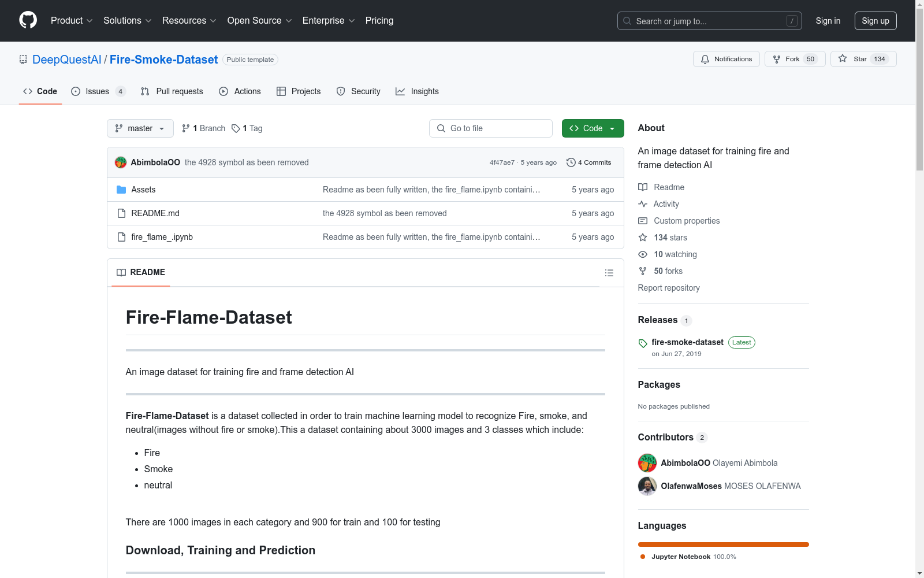Expand the Enterprise menu
924x578 pixels.
329,20
